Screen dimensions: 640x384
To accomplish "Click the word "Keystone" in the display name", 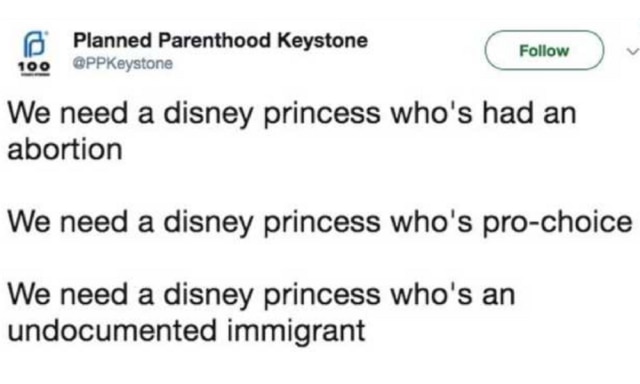I will point(323,41).
